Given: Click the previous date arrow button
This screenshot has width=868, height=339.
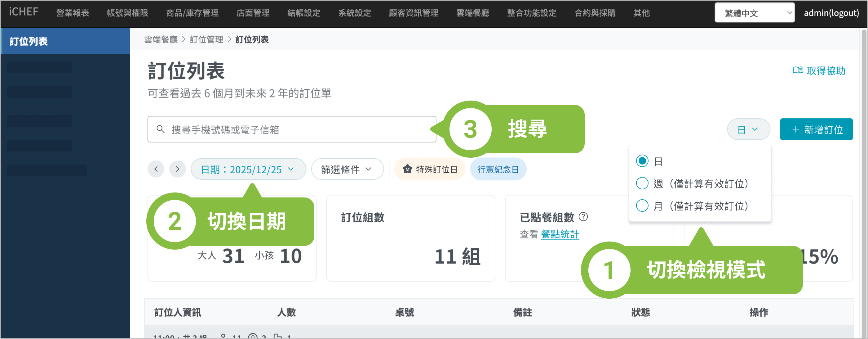Looking at the screenshot, I should point(156,169).
